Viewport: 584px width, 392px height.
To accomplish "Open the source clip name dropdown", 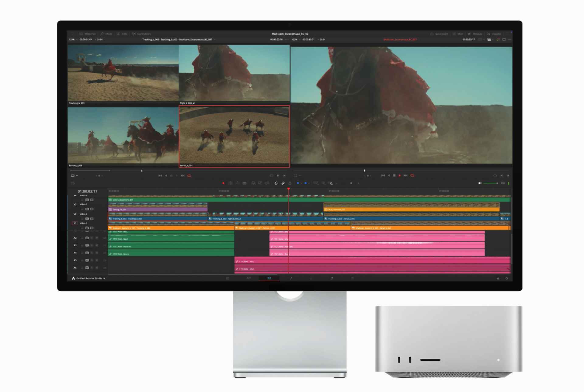I will click(x=214, y=40).
